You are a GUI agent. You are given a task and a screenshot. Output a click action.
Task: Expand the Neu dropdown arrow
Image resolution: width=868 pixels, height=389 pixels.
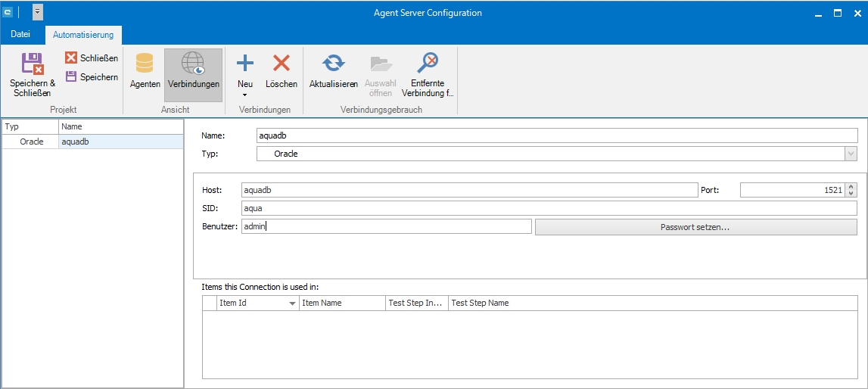point(245,95)
